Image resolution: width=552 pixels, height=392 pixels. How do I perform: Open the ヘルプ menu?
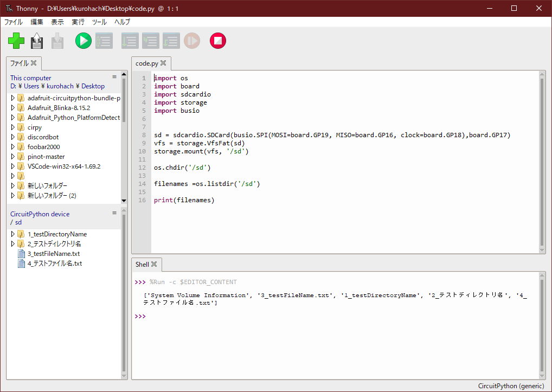point(122,22)
